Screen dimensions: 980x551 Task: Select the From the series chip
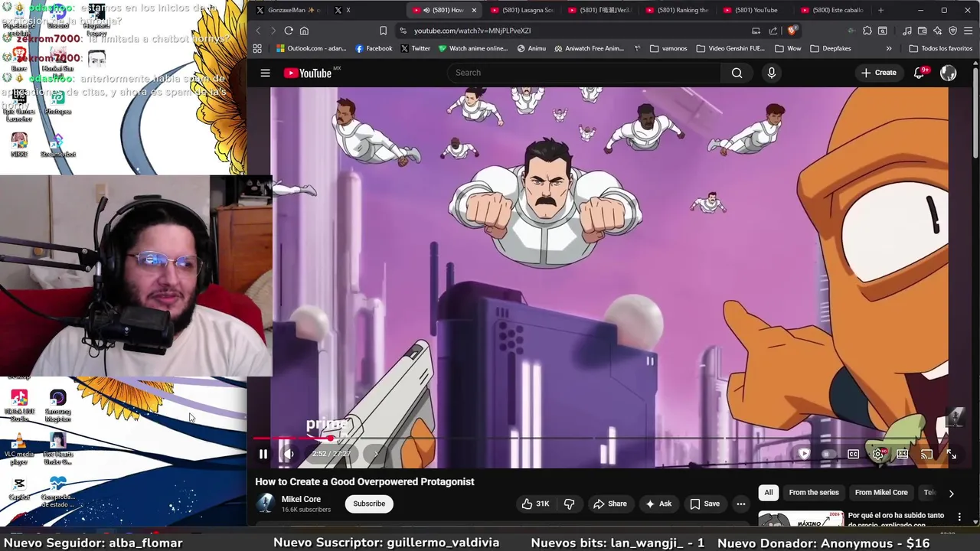[x=814, y=493]
